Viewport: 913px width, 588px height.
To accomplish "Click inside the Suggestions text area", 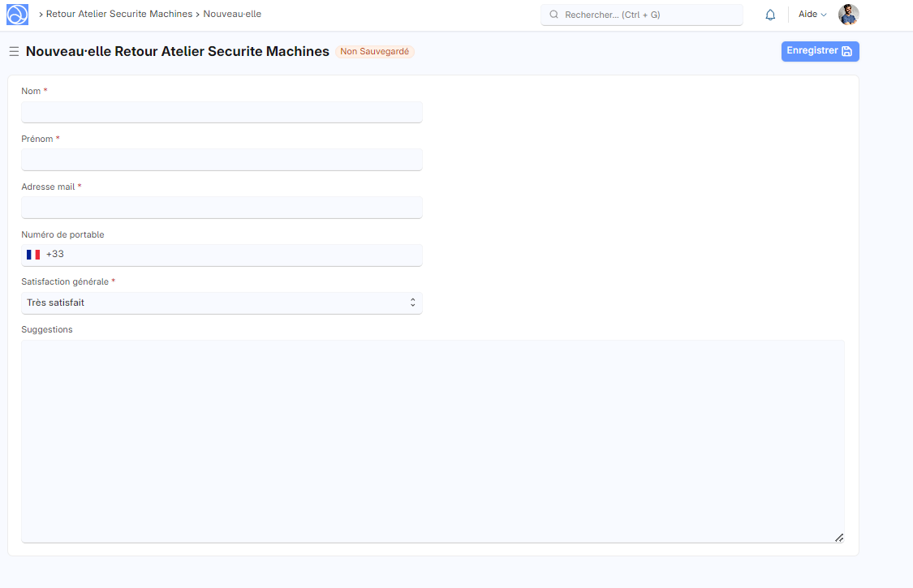I will [x=433, y=440].
